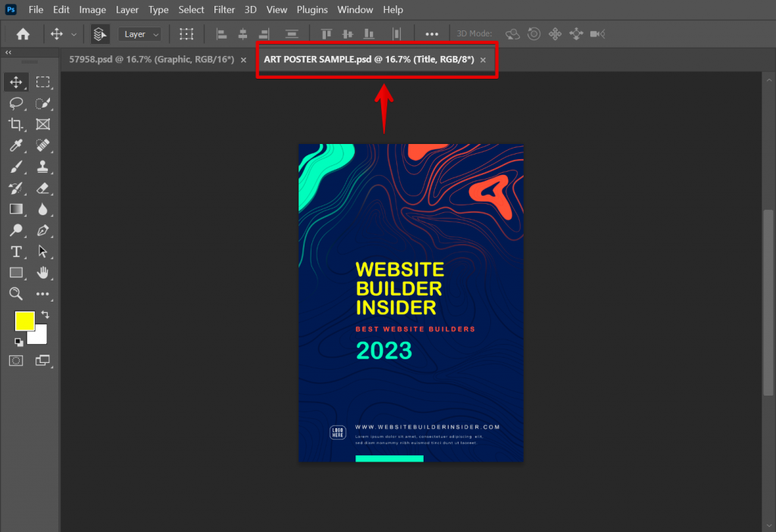
Task: Select the Lasso tool
Action: coord(16,103)
